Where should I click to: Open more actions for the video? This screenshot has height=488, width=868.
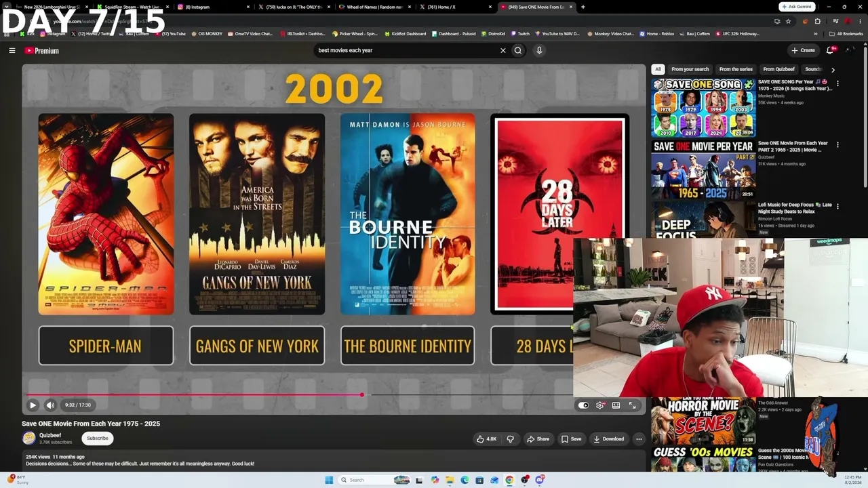click(639, 439)
